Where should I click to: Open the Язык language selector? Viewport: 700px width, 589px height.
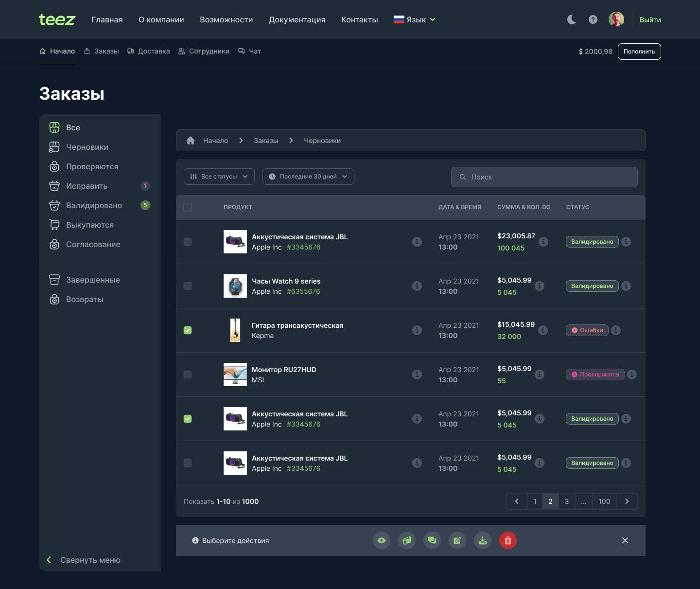coord(415,19)
